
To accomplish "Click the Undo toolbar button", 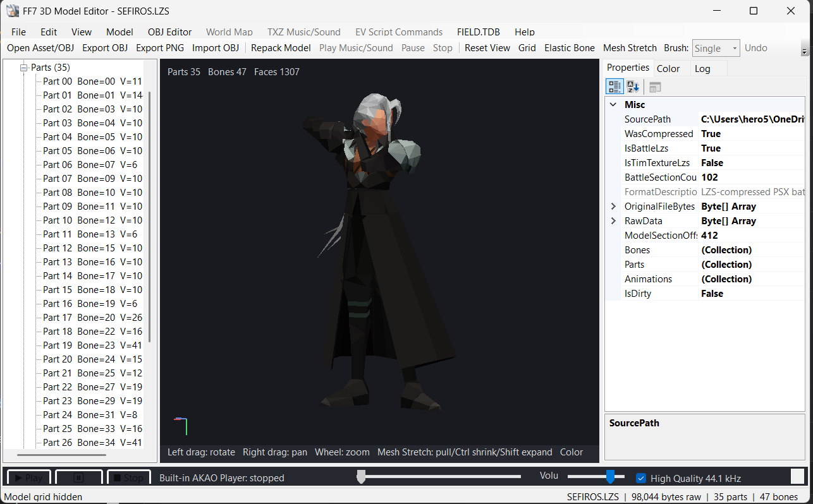I will click(756, 48).
